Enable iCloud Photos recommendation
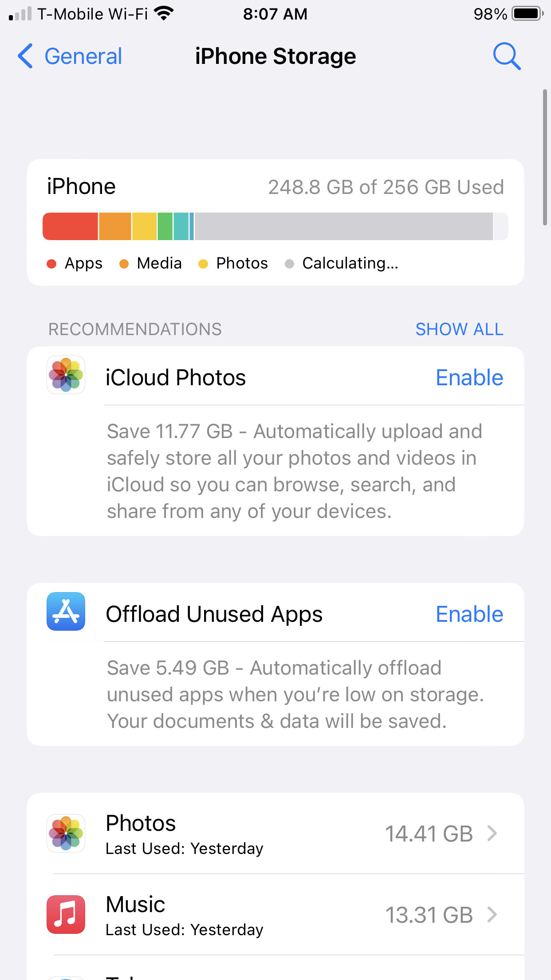551x980 pixels. (x=469, y=378)
